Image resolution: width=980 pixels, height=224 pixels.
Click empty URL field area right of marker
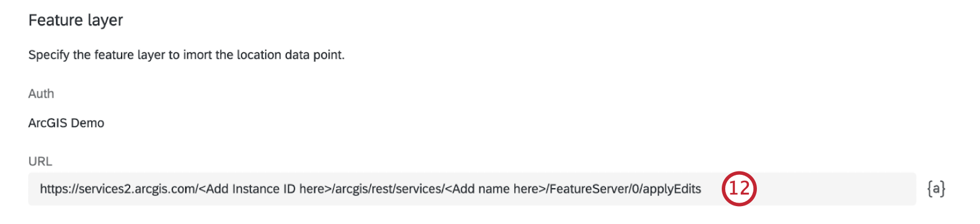click(836, 189)
